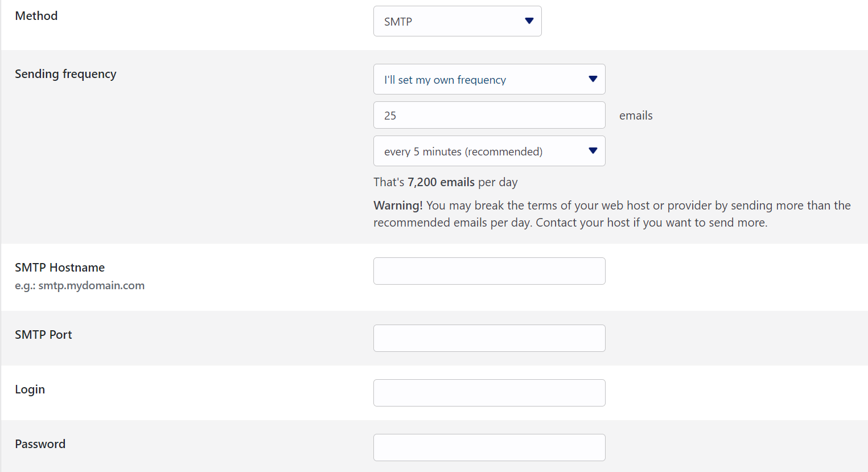Click the interval dropdown arrow icon
This screenshot has width=868, height=472.
(x=593, y=151)
